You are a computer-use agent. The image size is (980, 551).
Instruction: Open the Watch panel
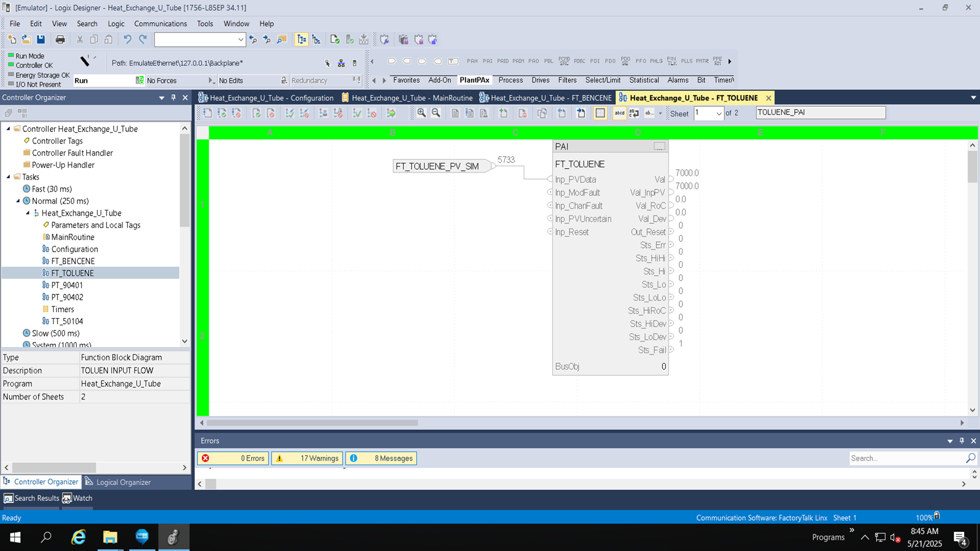coord(78,498)
